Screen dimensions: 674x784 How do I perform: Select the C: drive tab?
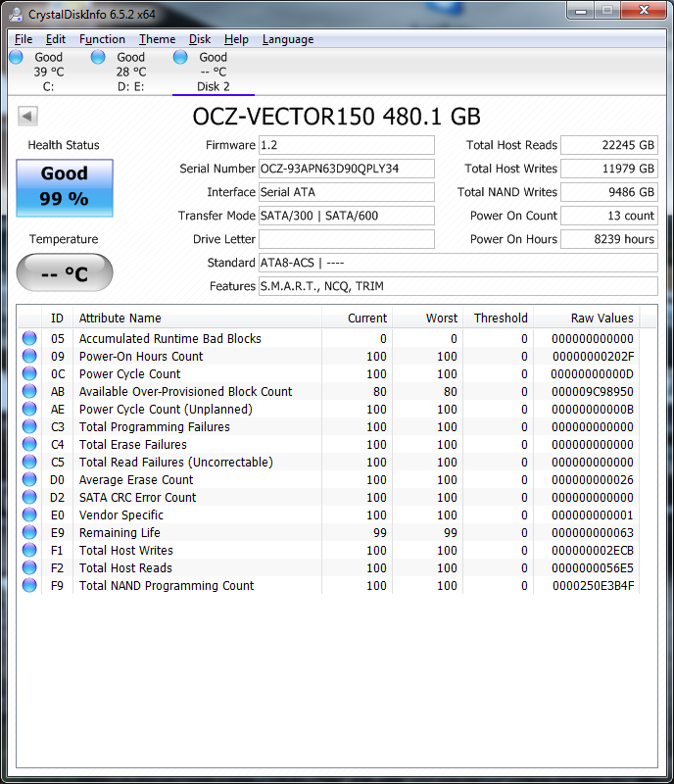tap(49, 72)
